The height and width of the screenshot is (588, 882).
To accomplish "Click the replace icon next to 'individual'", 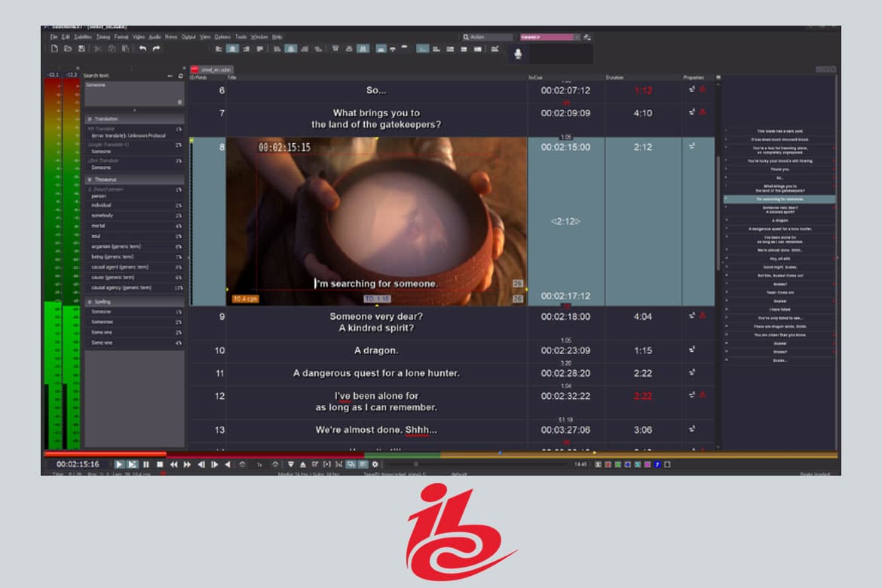I will 179,206.
